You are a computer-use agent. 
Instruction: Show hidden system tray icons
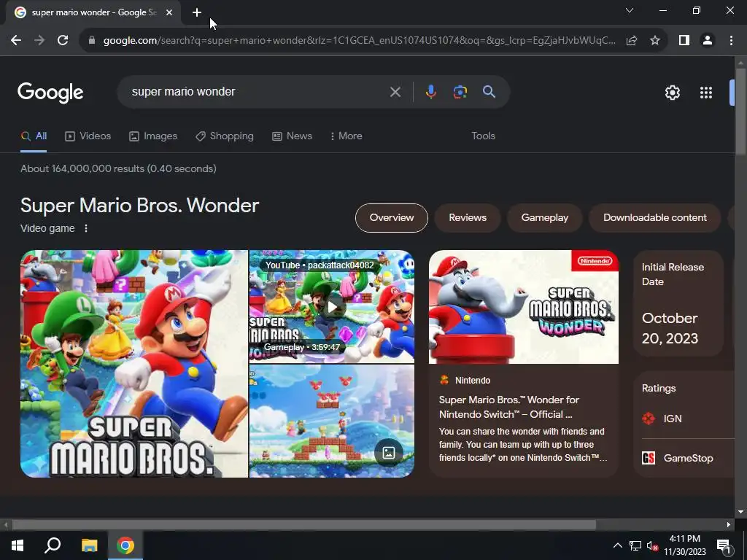tap(617, 545)
